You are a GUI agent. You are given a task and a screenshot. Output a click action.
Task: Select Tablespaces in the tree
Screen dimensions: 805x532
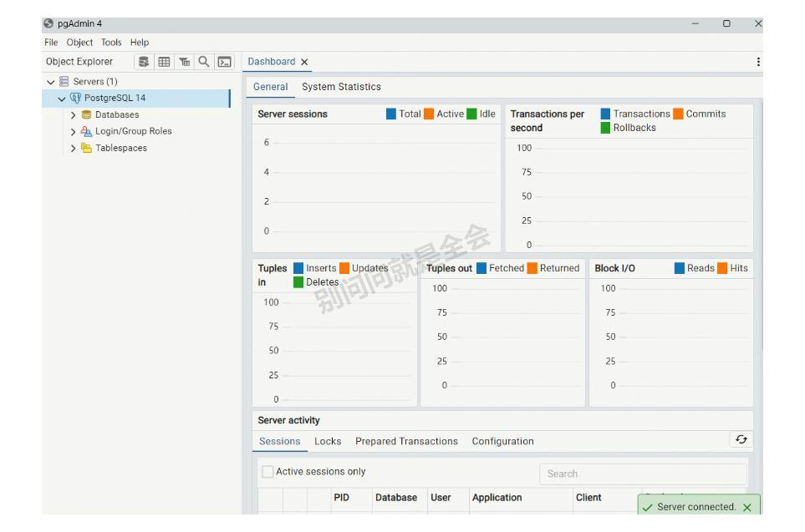(121, 149)
